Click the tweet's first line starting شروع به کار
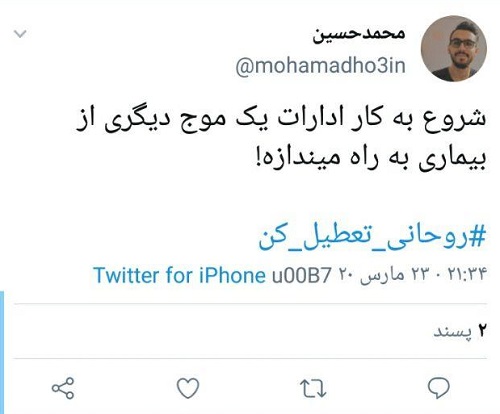The width and height of the screenshot is (500, 414). point(281,120)
